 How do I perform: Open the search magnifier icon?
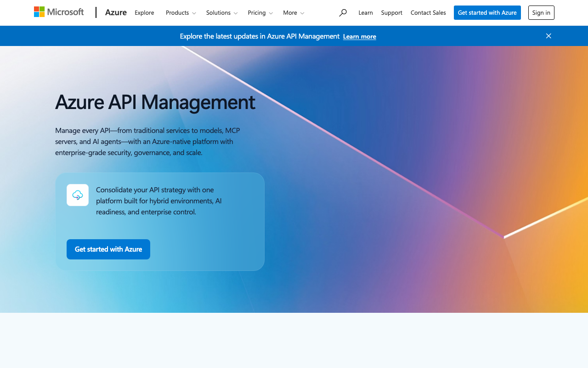[343, 13]
